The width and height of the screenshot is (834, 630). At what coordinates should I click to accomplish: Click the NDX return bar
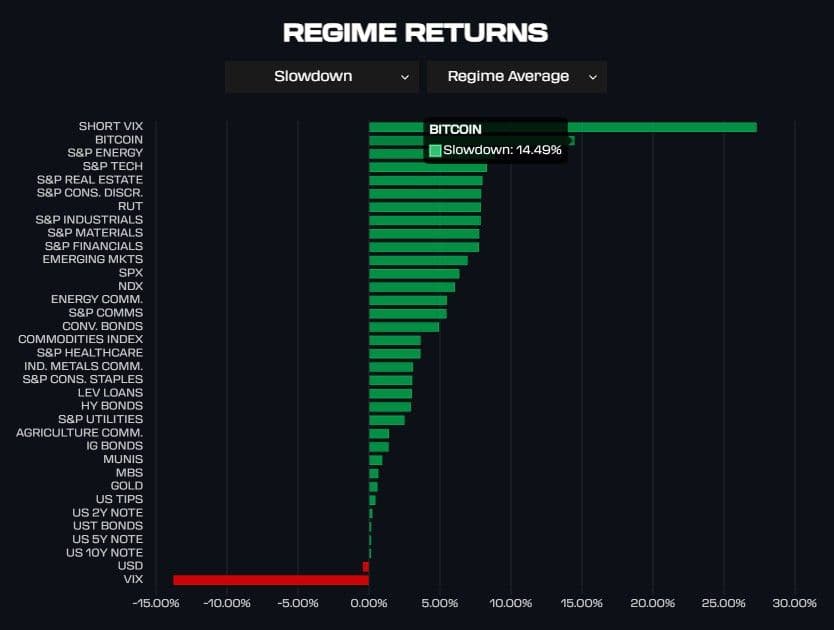coord(412,287)
